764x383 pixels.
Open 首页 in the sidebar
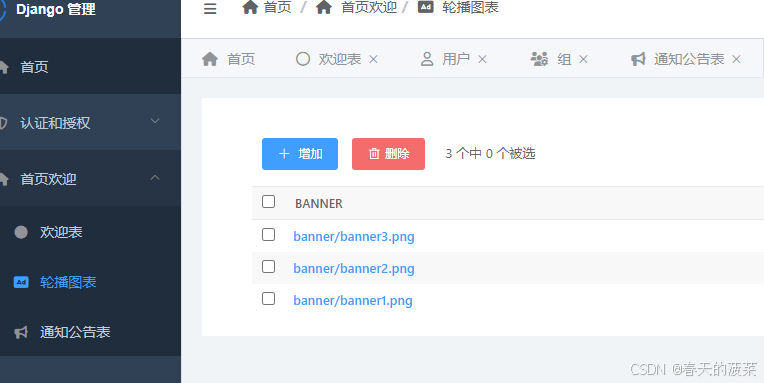(x=90, y=66)
